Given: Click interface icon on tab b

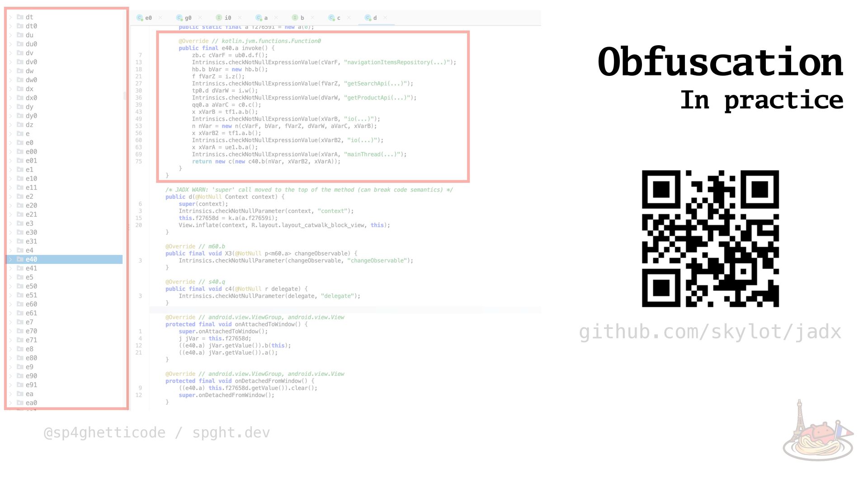Looking at the screenshot, I should point(295,18).
